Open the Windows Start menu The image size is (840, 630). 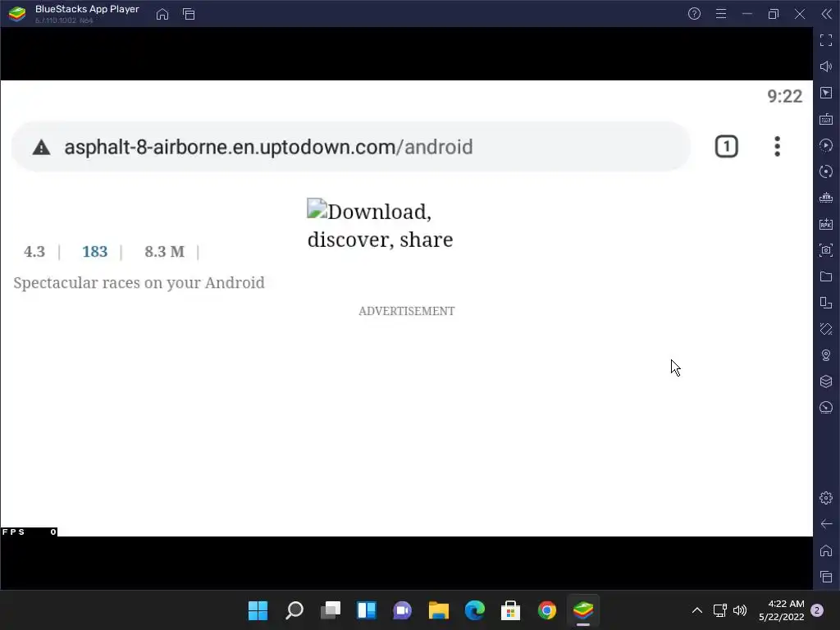(258, 610)
